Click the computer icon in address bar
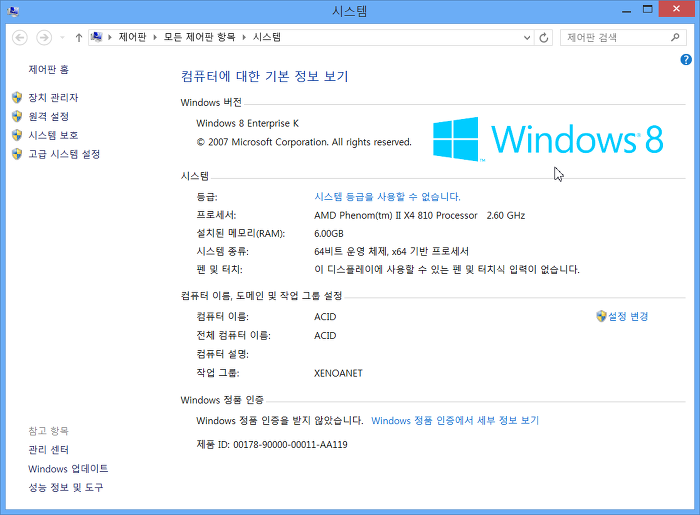This screenshot has width=700, height=515. coord(96,37)
